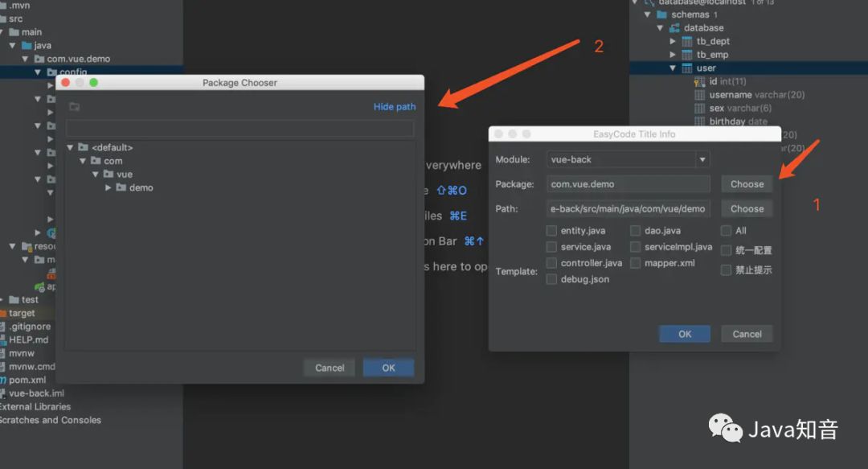Viewport: 868px width, 469px height.
Task: Click the new folder icon in Package Chooser
Action: tap(74, 105)
